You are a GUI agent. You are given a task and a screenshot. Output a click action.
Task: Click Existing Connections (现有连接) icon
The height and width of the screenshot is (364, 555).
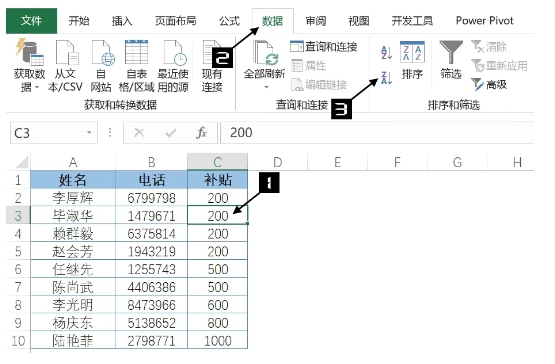(x=212, y=53)
